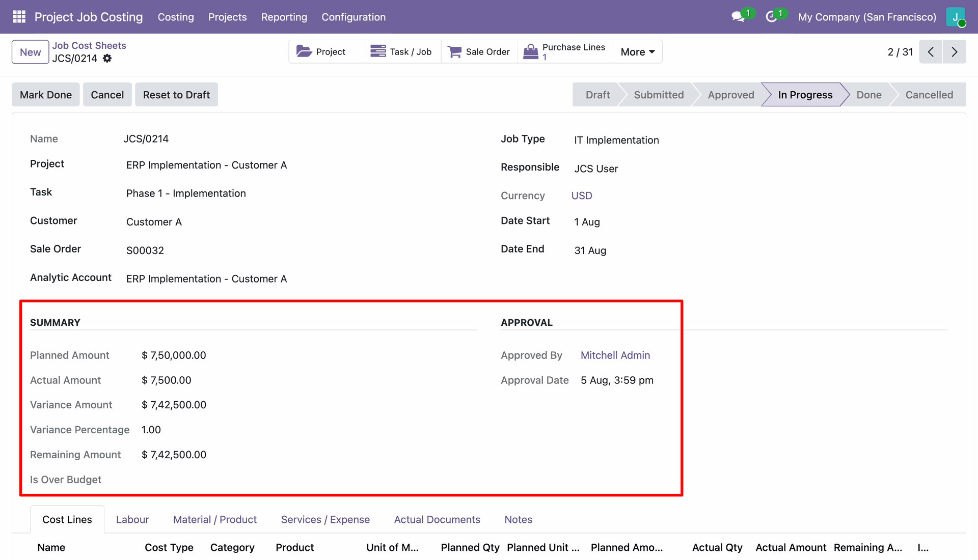Open the conversations chat bubble icon
Viewport: 978px width, 560px height.
(x=738, y=17)
